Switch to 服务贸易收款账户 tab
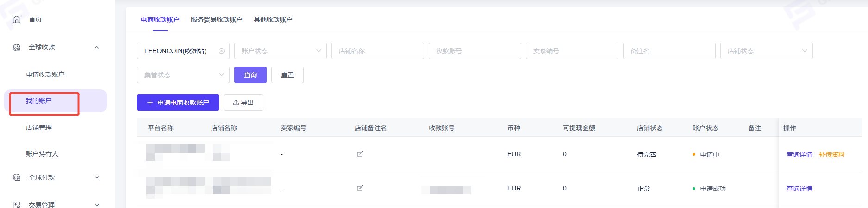 [216, 19]
